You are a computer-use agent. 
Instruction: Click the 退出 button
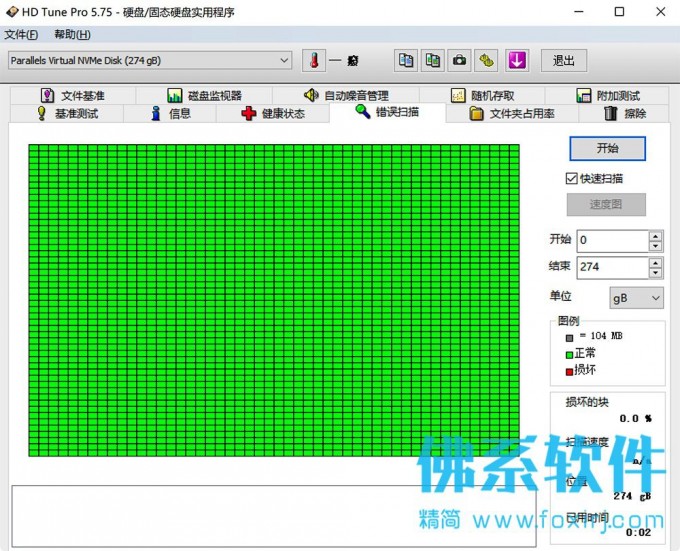tap(564, 60)
